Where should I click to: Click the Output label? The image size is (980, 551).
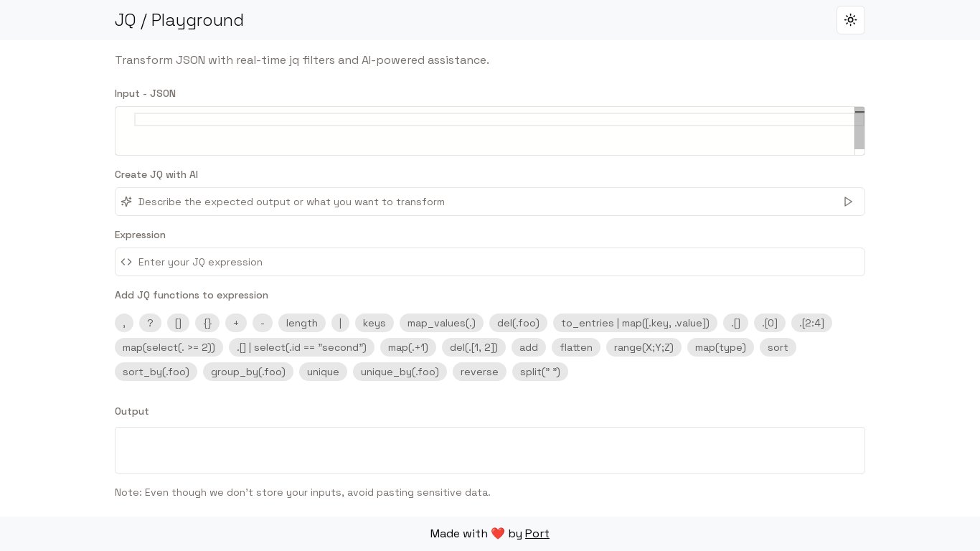[x=132, y=411]
